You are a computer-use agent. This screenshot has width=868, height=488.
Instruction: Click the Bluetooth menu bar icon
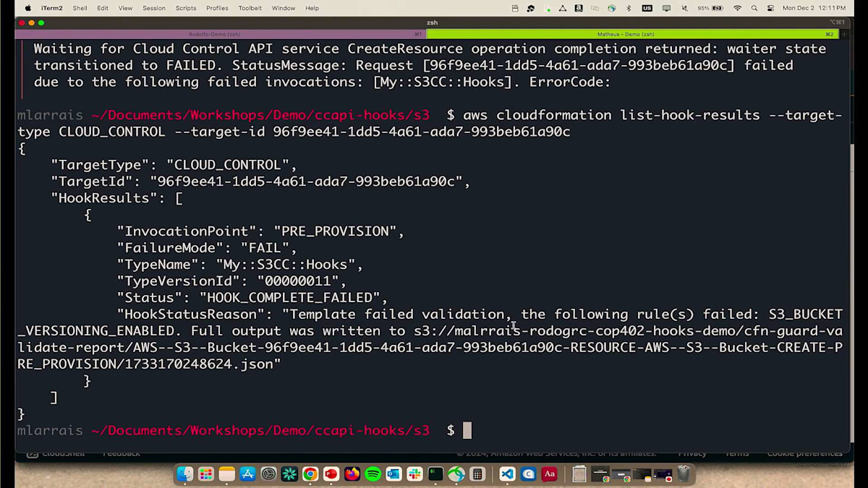point(629,8)
